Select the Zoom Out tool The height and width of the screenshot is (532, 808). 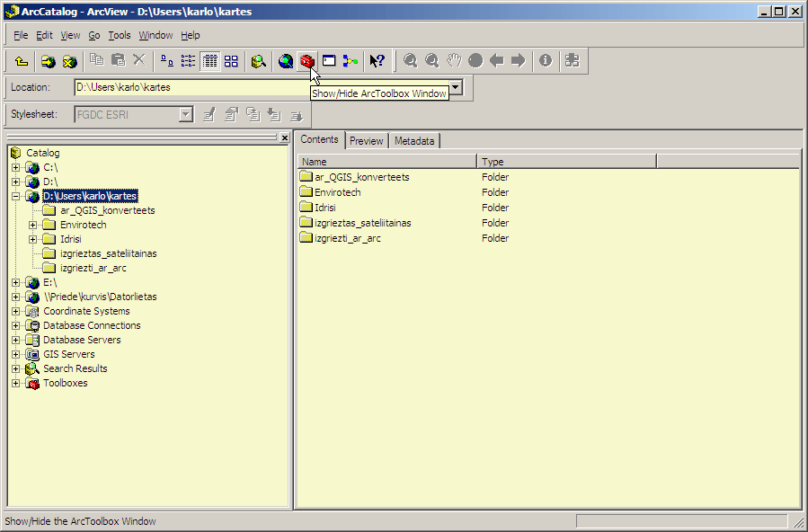pyautogui.click(x=431, y=61)
